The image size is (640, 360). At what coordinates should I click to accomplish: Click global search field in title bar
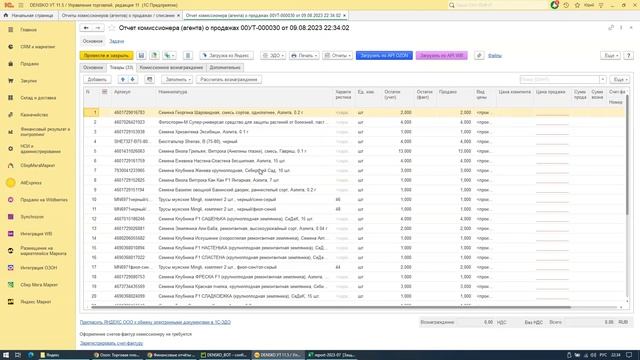coord(501,5)
